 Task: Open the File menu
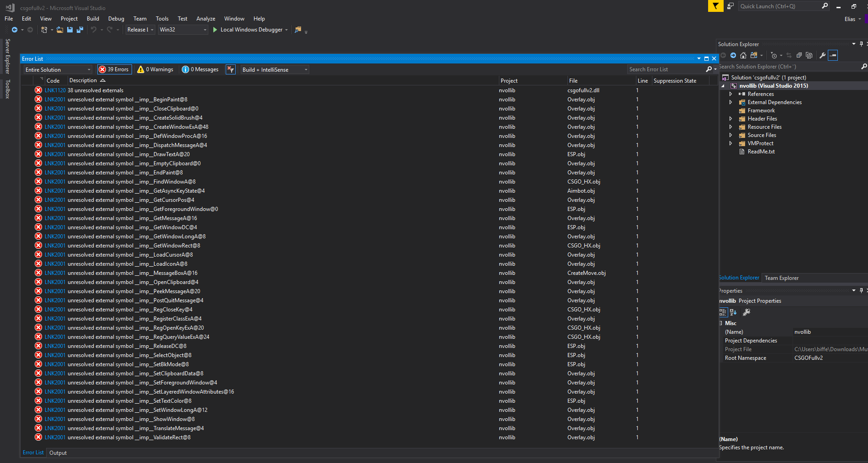tap(9, 19)
